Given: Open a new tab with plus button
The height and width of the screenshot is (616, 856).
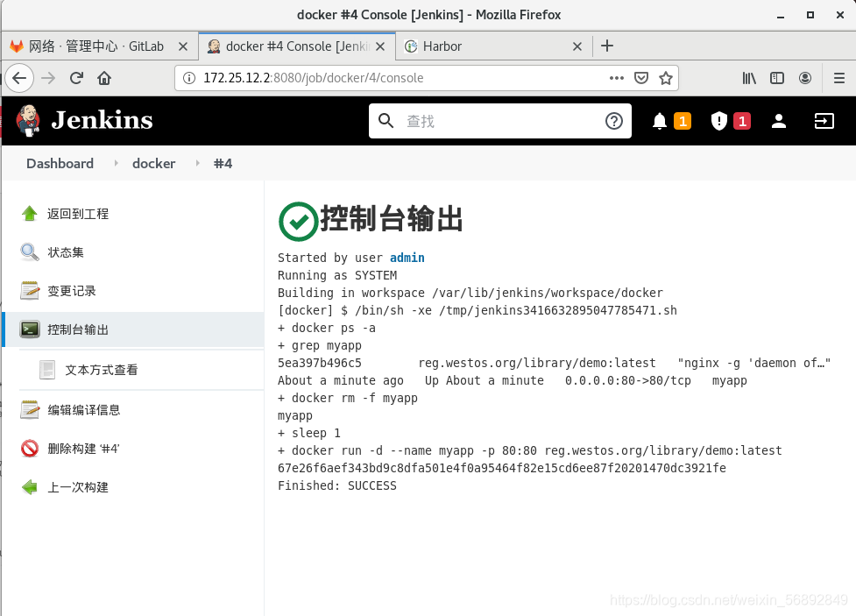Looking at the screenshot, I should coord(607,46).
